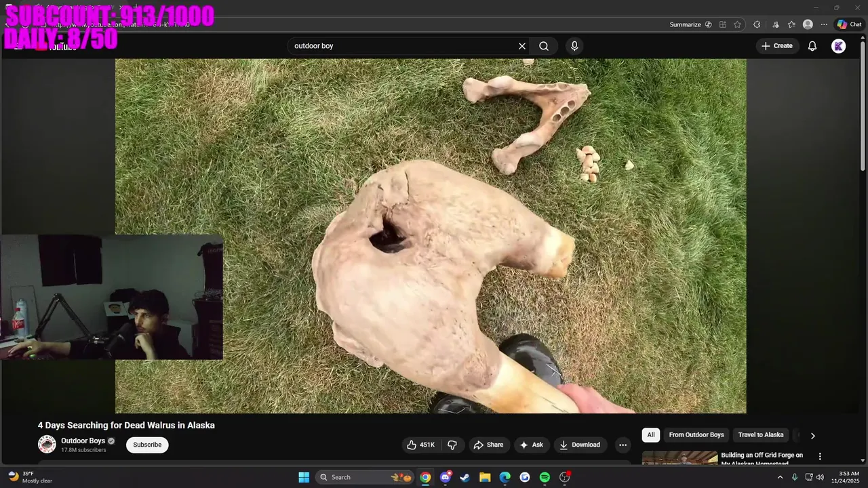This screenshot has width=868, height=488.
Task: Open the browser profile avatar
Action: point(808,24)
